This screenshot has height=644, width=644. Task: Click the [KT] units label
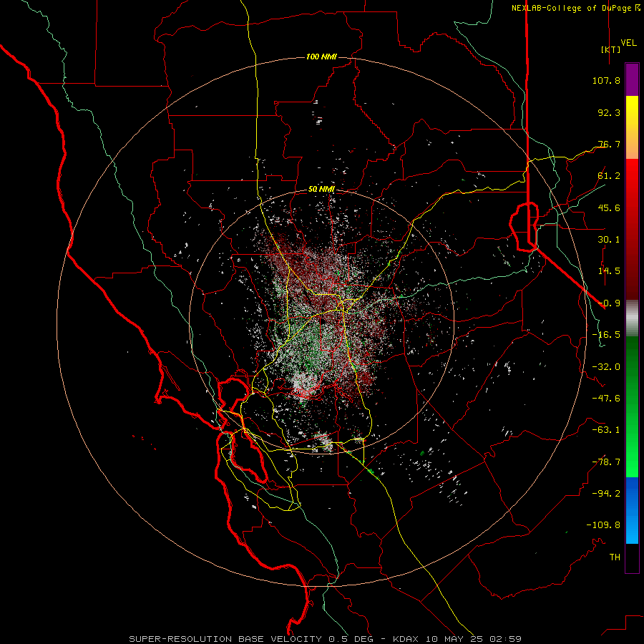(x=610, y=49)
